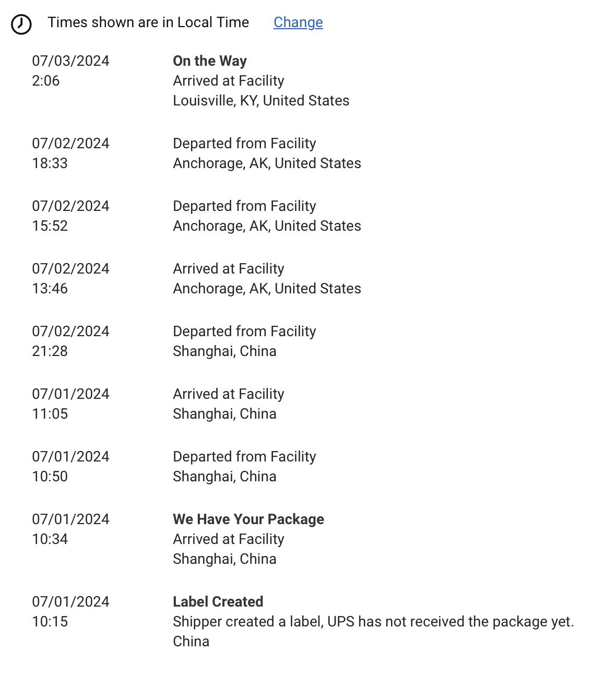Click Shanghai, China under We Have Your Package

224,559
